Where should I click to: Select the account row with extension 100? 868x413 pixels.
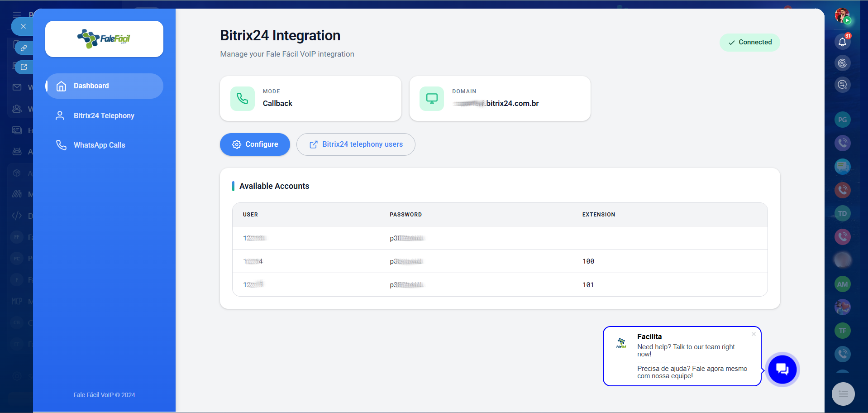(500, 261)
